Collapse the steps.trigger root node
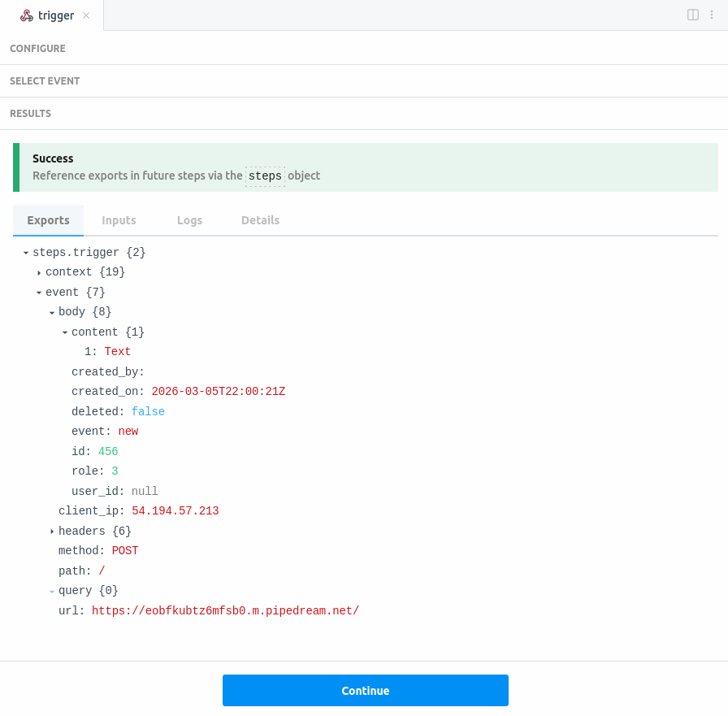This screenshot has height=716, width=728. (x=25, y=252)
